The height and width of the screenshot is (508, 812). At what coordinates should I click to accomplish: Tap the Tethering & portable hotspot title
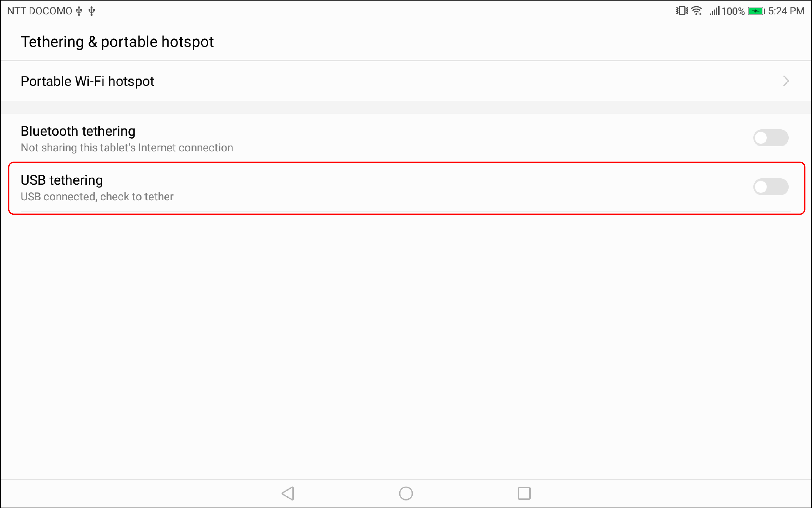pos(117,42)
